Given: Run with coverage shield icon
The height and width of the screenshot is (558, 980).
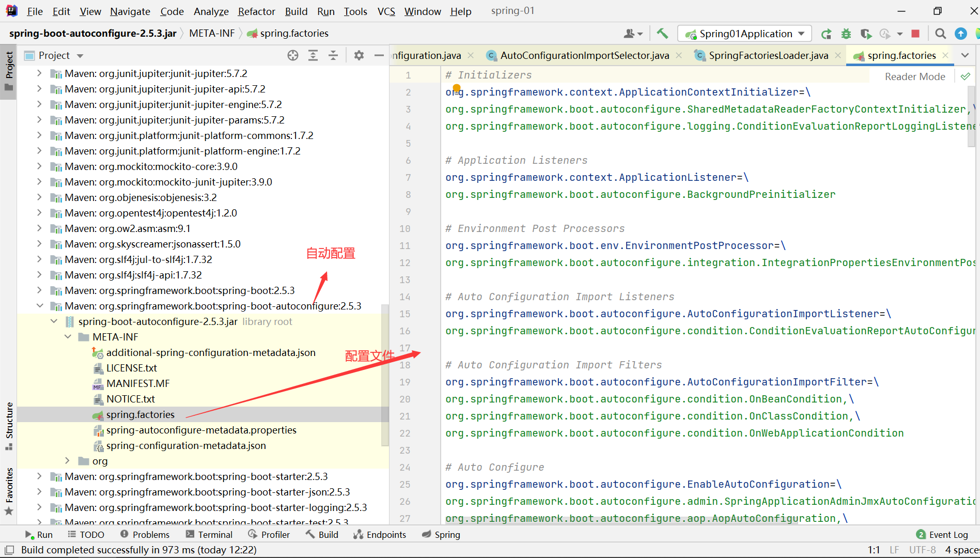Looking at the screenshot, I should point(866,34).
